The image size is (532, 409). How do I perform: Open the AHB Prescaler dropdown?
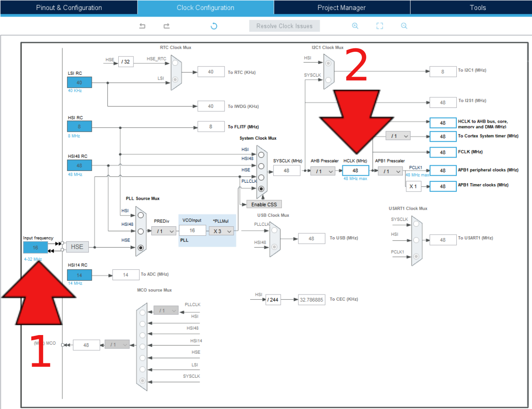coord(323,171)
